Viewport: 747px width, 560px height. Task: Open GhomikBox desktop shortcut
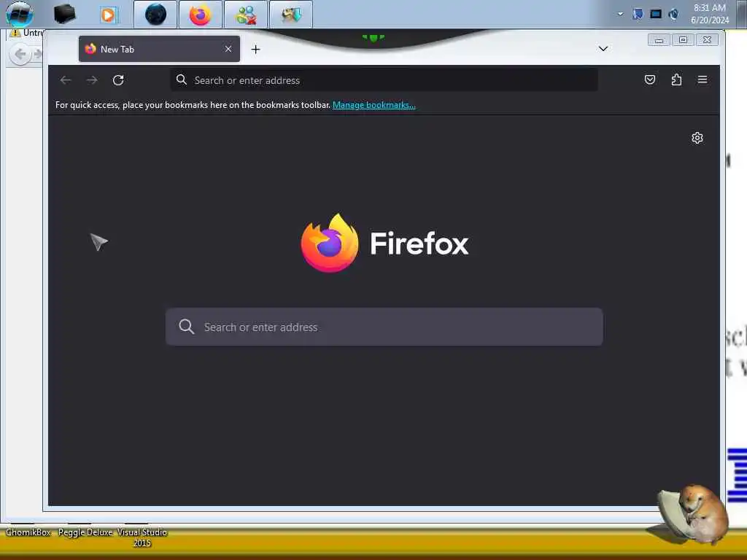28,532
